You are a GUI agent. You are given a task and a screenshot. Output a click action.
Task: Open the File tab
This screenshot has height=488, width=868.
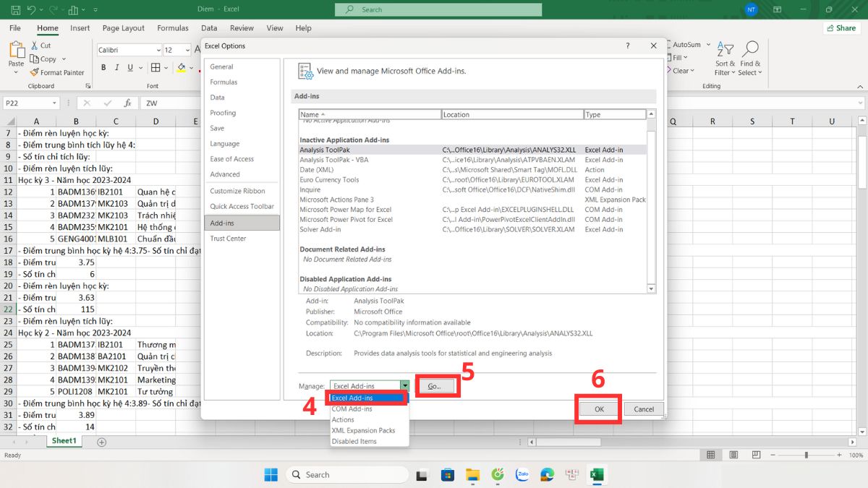point(14,28)
